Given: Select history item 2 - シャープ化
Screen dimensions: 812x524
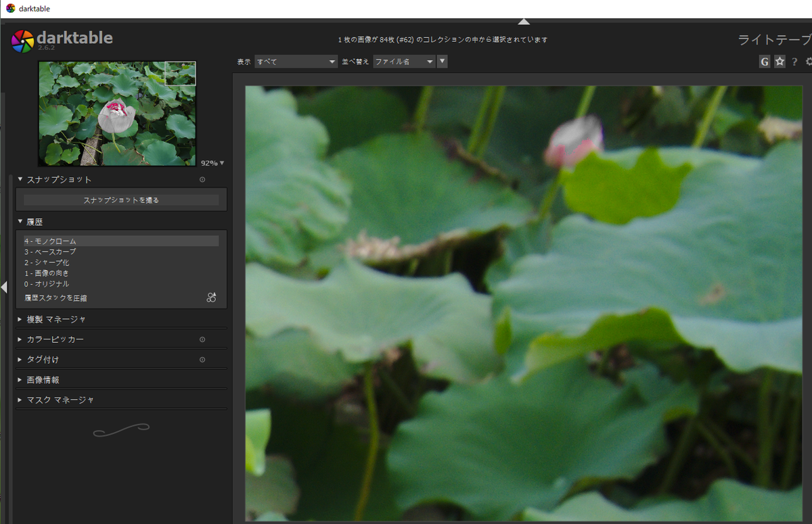Looking at the screenshot, I should pos(121,262).
